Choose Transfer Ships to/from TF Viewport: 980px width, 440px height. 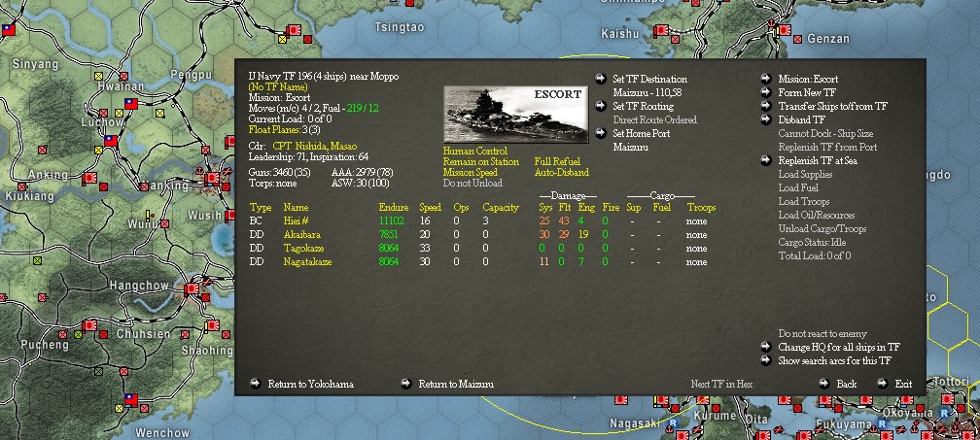tap(832, 106)
